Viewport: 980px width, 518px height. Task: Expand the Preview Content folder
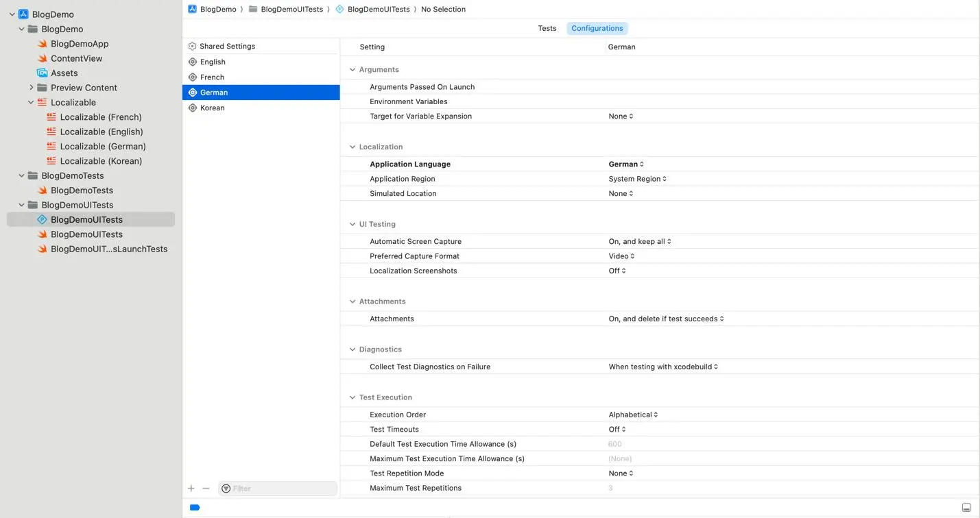tap(31, 88)
